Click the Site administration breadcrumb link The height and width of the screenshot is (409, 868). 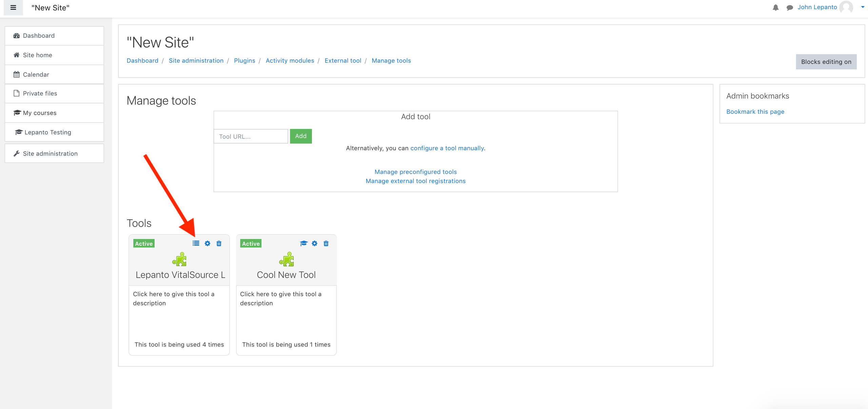click(x=196, y=60)
